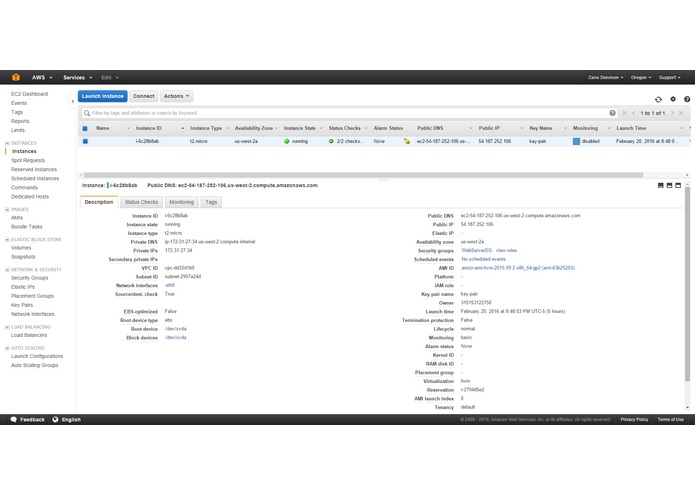The image size is (695, 494).
Task: Click the green running state indicator
Action: (x=287, y=141)
